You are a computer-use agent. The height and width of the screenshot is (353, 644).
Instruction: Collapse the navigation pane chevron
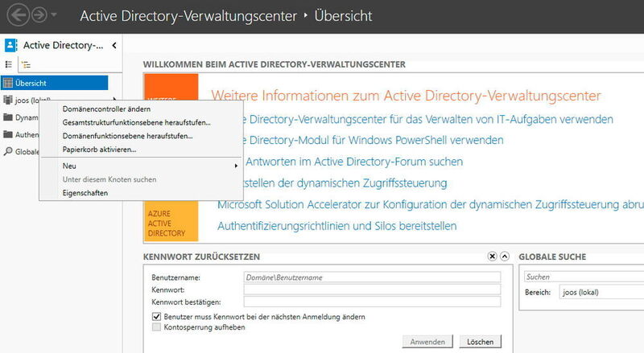(x=114, y=45)
